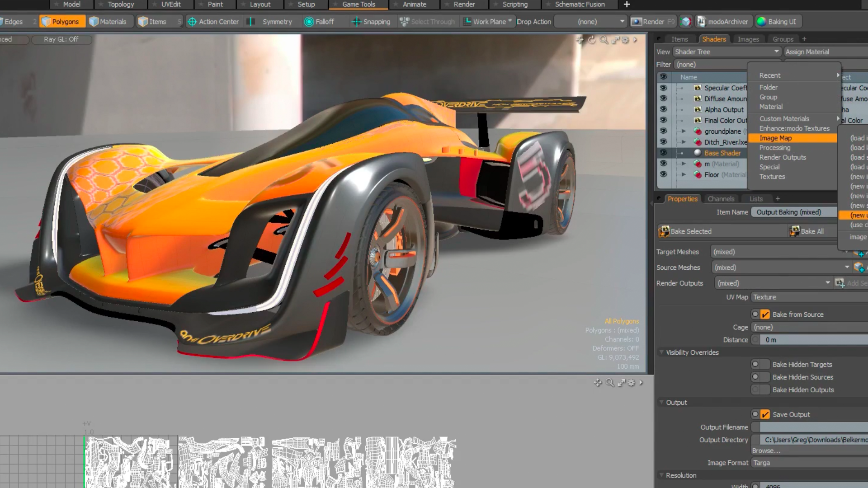The height and width of the screenshot is (488, 868).
Task: Open the Action Center tool
Action: tap(192, 21)
